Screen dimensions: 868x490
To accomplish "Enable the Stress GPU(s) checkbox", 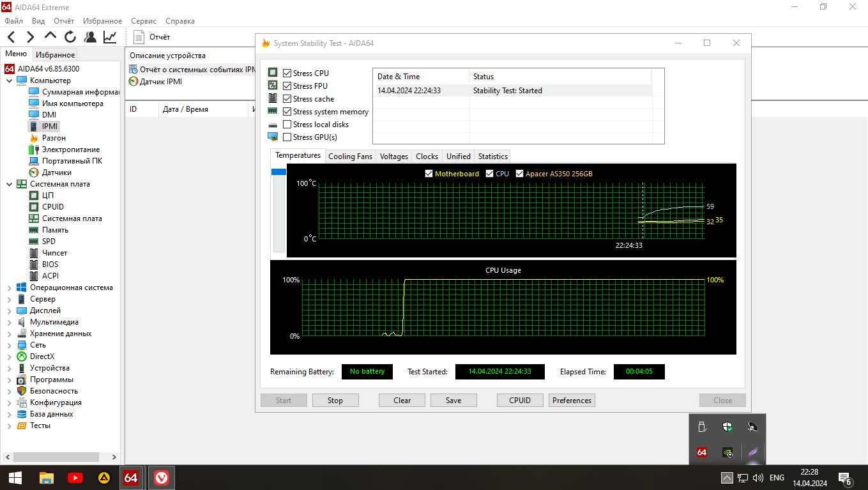I will (x=287, y=137).
